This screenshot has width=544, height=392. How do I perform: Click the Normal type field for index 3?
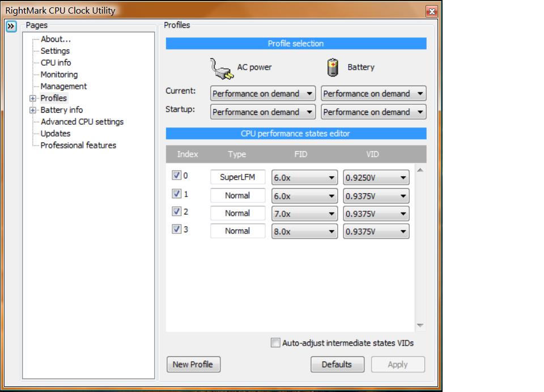coord(237,231)
